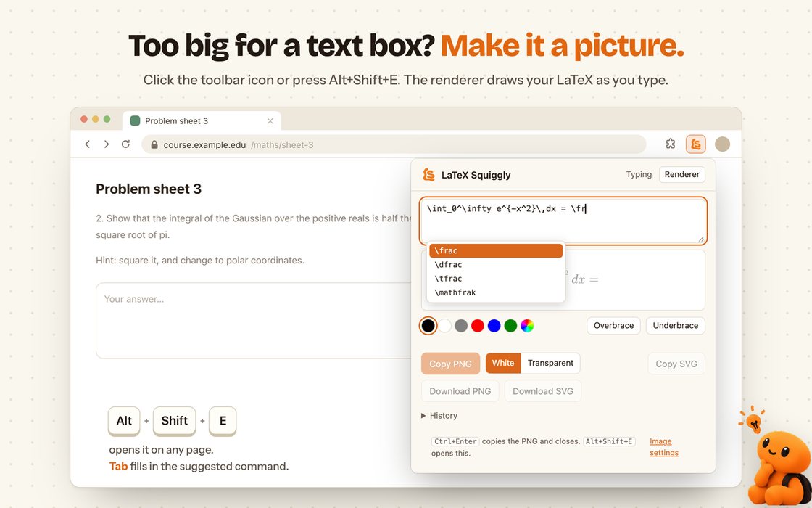Set background to White
812x508 pixels.
tap(503, 363)
